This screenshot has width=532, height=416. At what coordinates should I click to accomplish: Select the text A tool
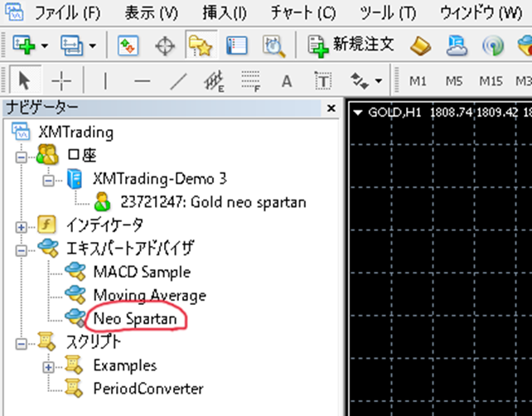click(287, 81)
